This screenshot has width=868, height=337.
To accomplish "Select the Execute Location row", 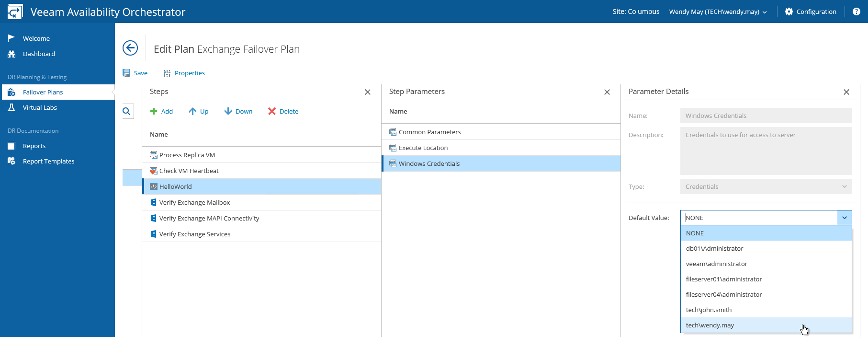I will (501, 148).
